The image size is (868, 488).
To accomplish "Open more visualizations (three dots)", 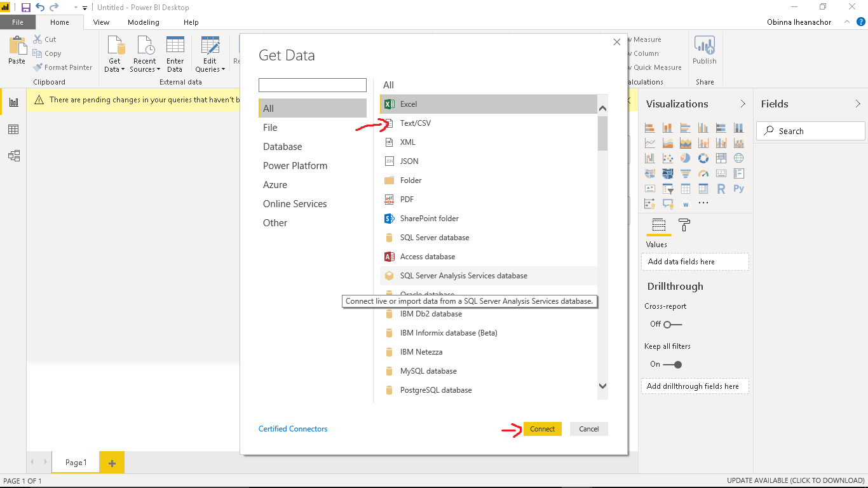I will pos(703,203).
